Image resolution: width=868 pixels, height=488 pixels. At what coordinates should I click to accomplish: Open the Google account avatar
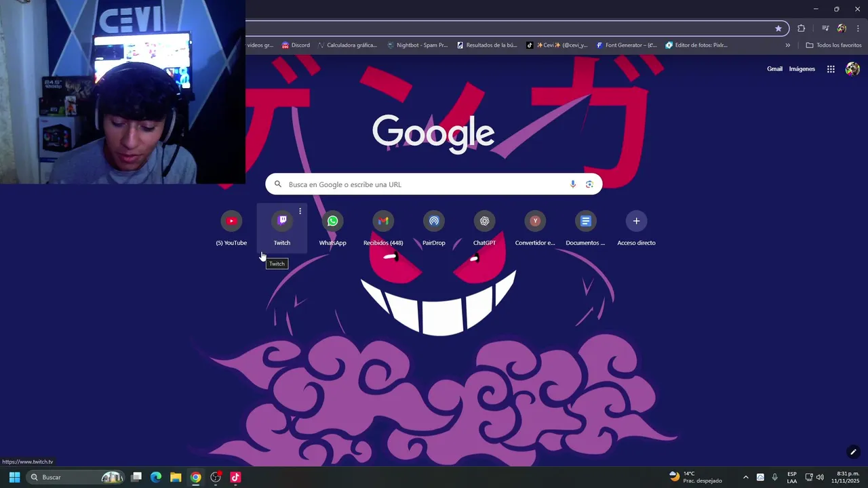pos(852,69)
